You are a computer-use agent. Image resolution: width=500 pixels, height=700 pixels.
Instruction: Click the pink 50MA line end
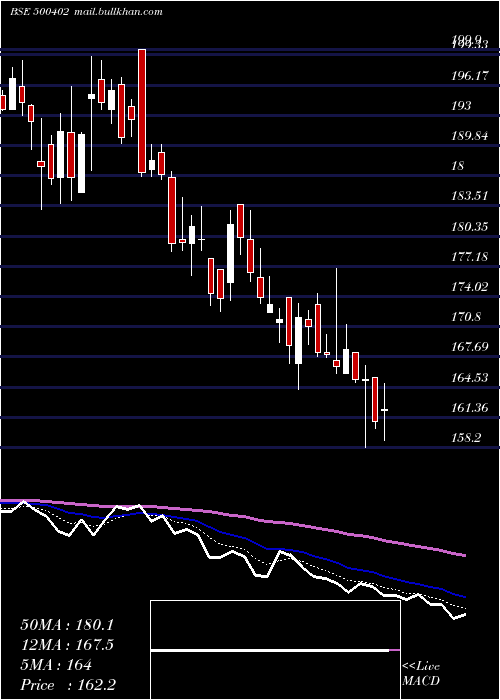point(464,555)
